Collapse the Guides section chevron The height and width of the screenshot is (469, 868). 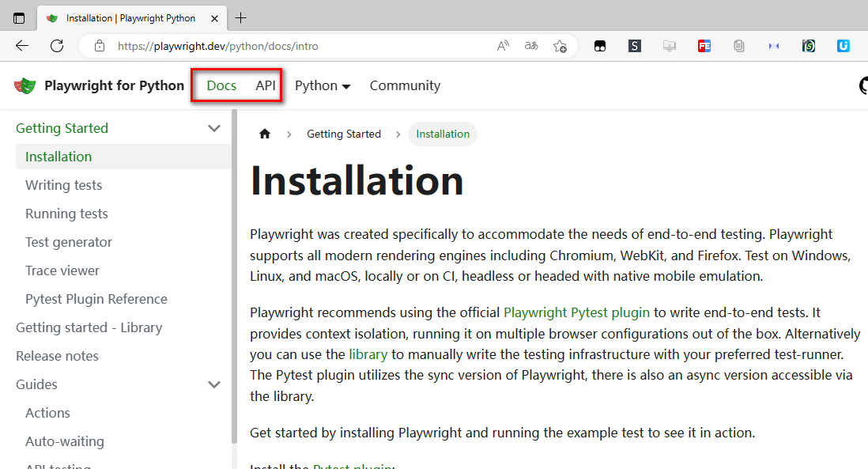point(214,384)
